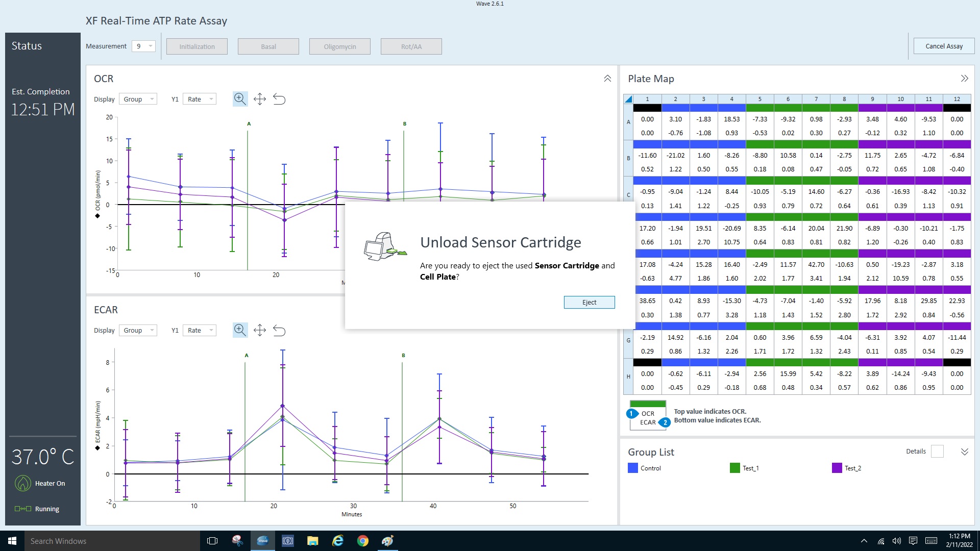Select all wells via plate corner triangle
This screenshot has width=980, height=551.
[x=628, y=99]
